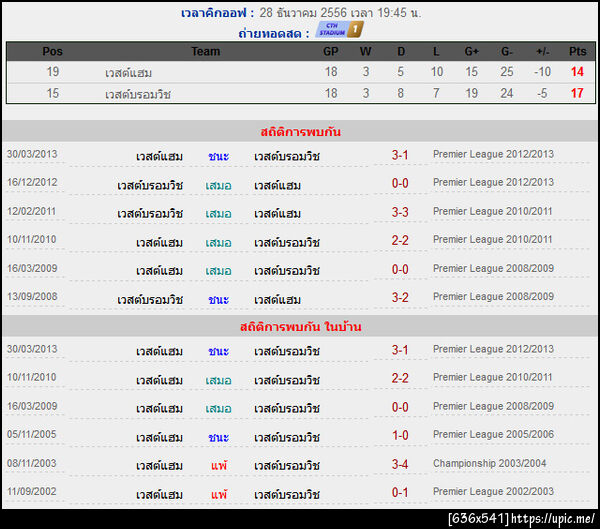Click the CTH Stadium 1 channel logo

pyautogui.click(x=339, y=29)
